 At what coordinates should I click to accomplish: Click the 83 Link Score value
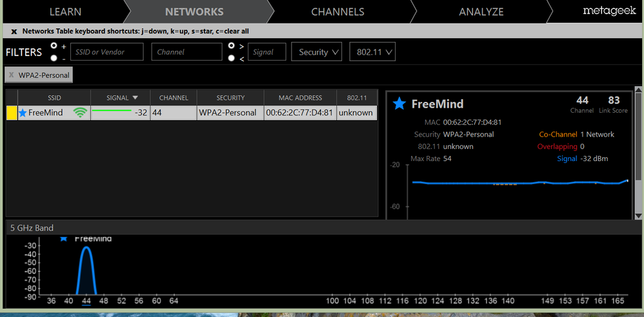(614, 100)
